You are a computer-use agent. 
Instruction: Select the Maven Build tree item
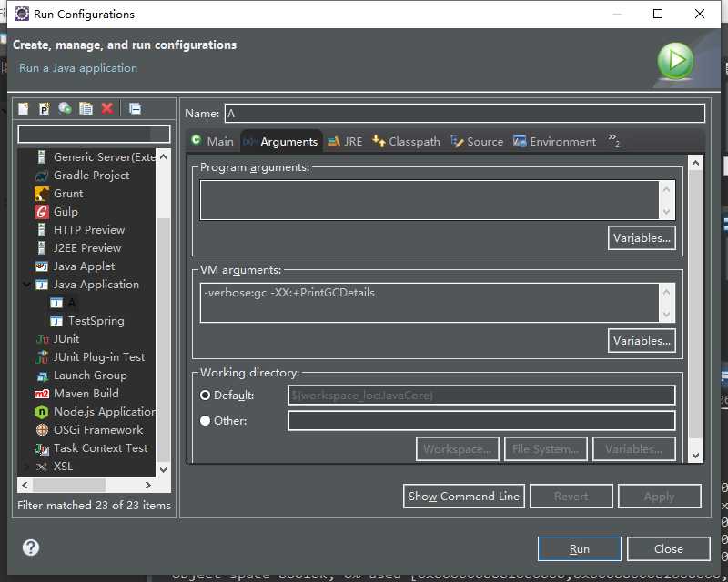click(86, 394)
